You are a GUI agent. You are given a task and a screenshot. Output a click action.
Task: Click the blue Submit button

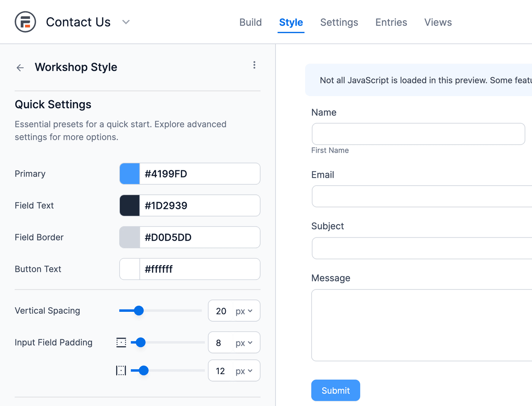[336, 390]
